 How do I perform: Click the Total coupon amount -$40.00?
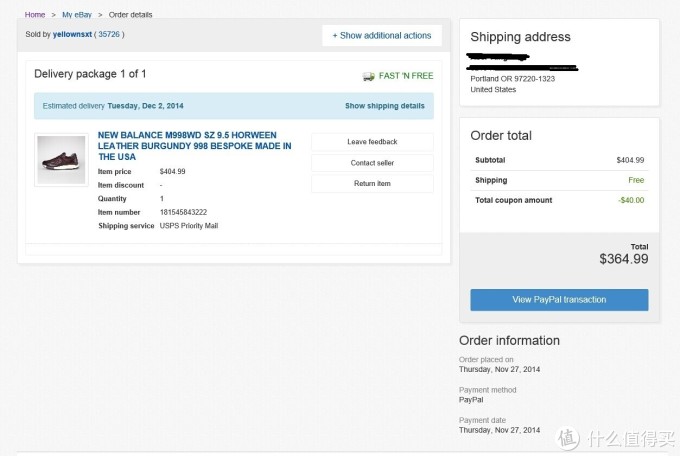(631, 200)
